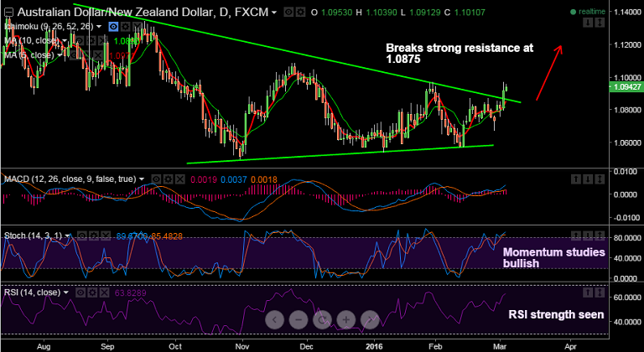The height and width of the screenshot is (352, 644).
Task: Toggle MA (10, close) visibility eye
Action: click(x=80, y=41)
